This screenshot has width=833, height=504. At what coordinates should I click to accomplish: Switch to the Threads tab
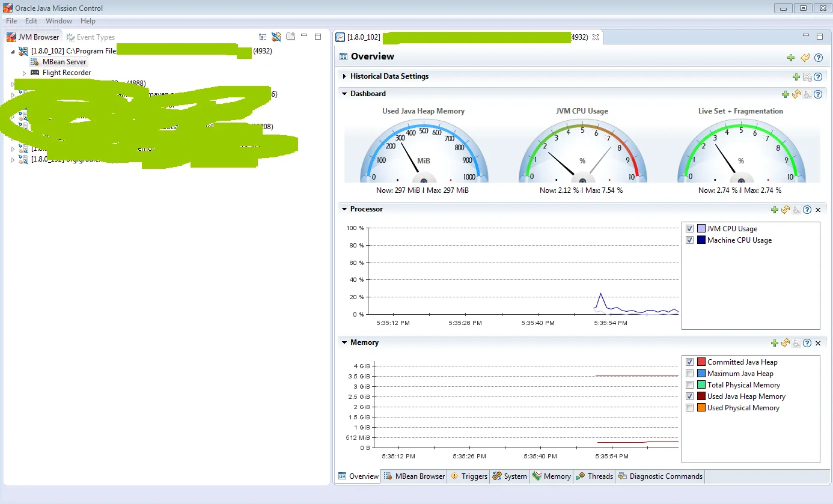(x=594, y=476)
